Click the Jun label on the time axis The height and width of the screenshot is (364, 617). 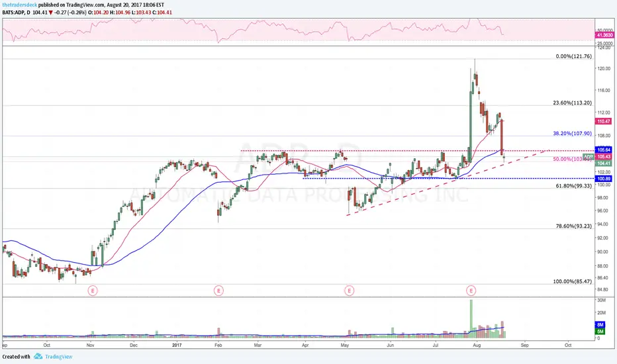pyautogui.click(x=390, y=345)
